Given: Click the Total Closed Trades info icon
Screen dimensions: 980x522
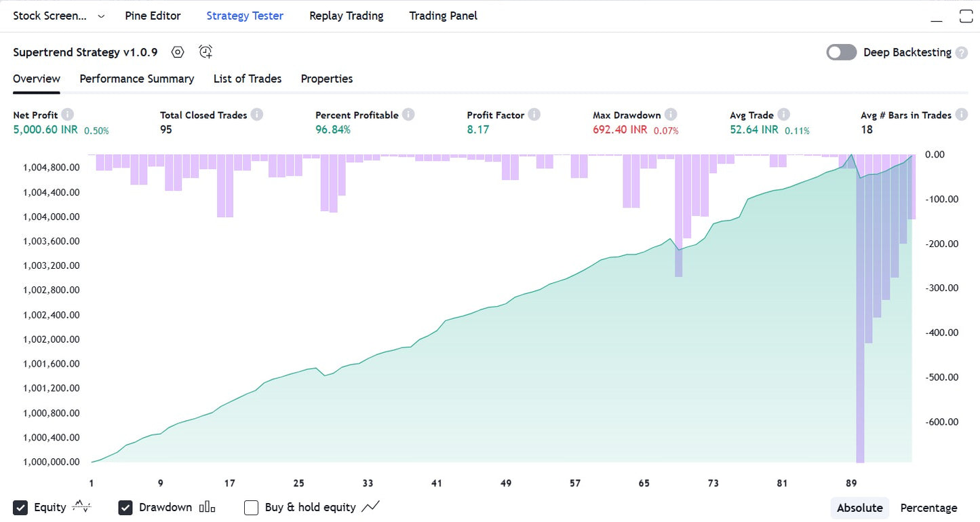Looking at the screenshot, I should pos(257,115).
